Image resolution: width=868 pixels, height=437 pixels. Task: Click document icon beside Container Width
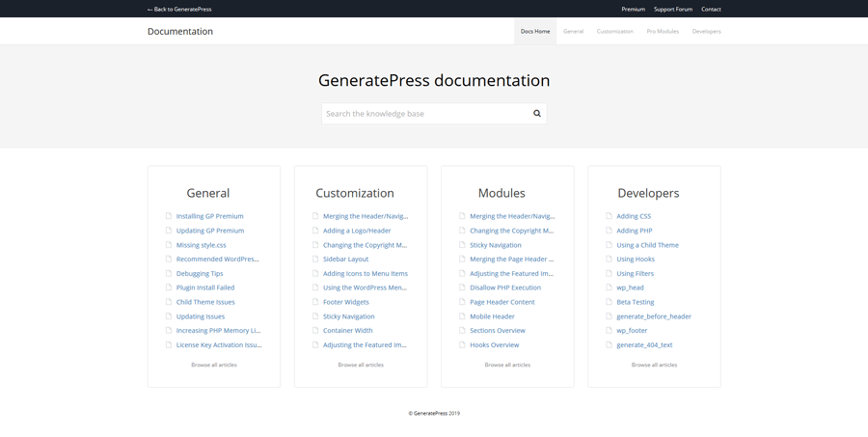pos(315,330)
